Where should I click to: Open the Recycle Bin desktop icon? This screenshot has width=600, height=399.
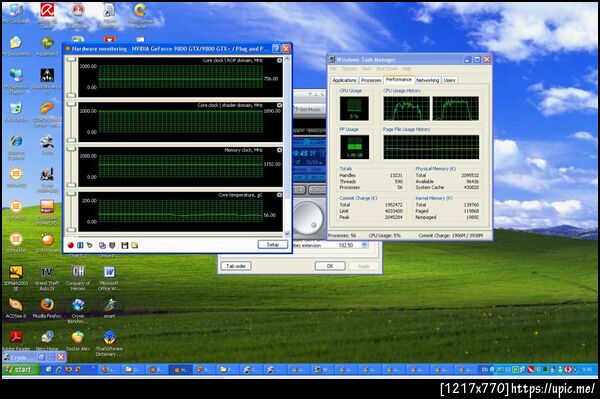16,112
